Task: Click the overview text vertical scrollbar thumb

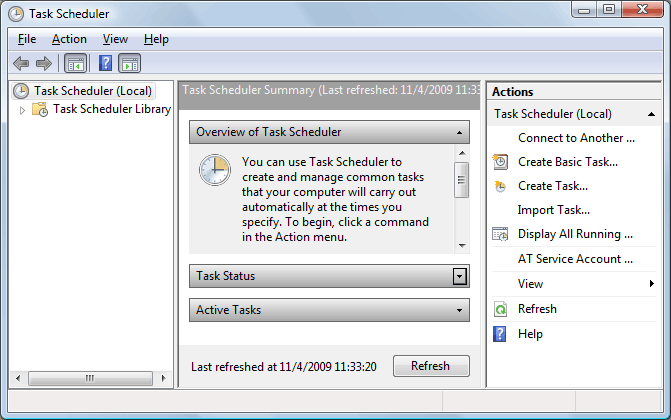Action: (461, 180)
